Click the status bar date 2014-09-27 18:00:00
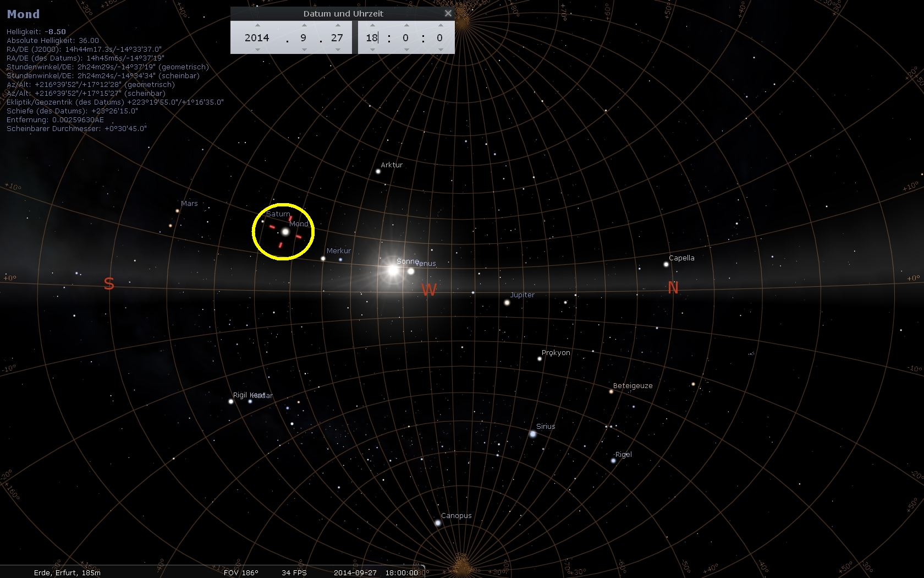This screenshot has height=578, width=924. tap(376, 572)
